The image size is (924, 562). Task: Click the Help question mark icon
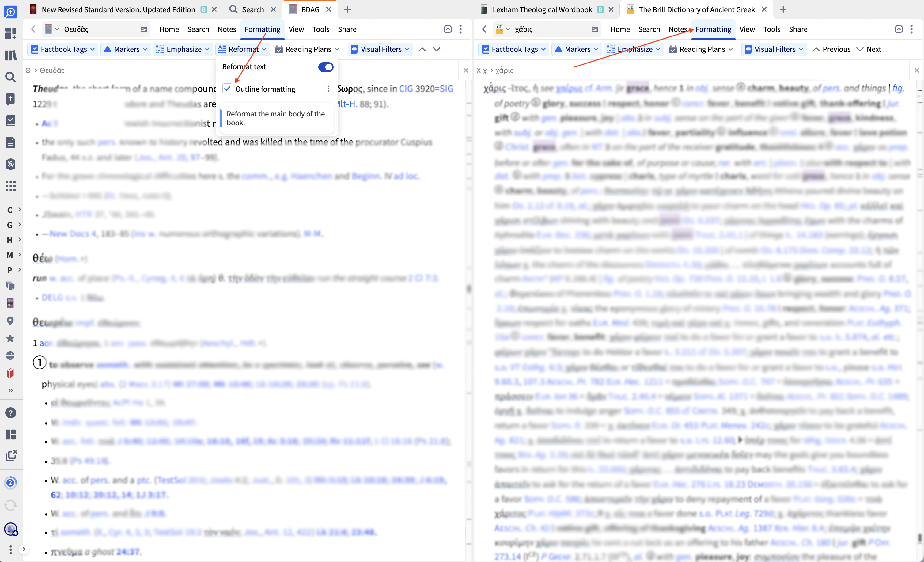point(10,413)
